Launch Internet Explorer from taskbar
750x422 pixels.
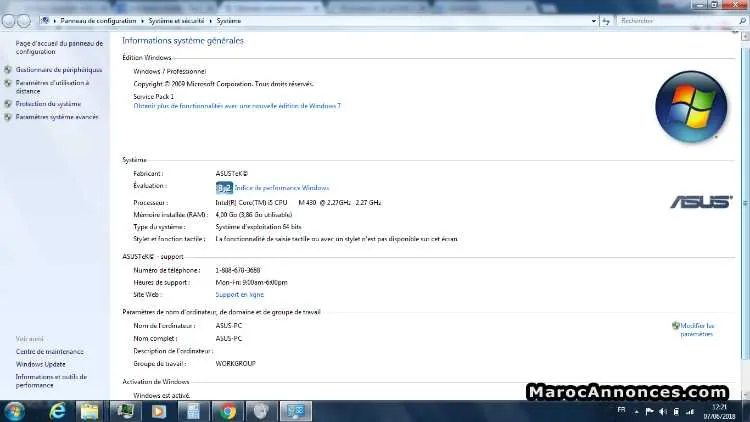pyautogui.click(x=57, y=411)
